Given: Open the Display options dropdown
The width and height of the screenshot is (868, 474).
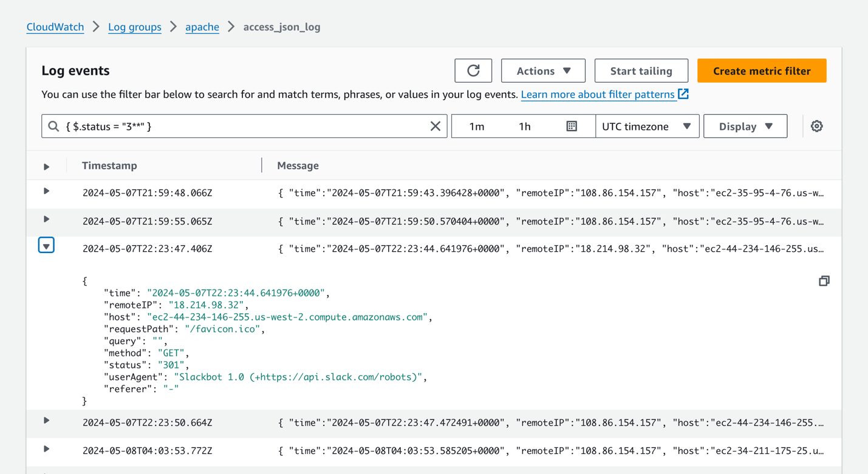Looking at the screenshot, I should [745, 126].
